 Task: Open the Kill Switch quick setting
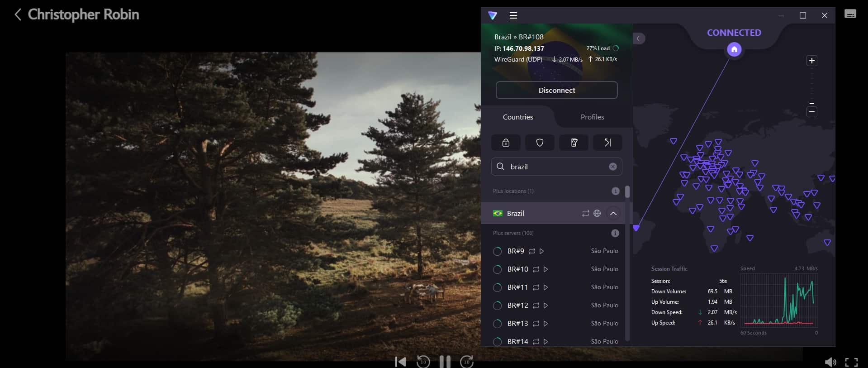tap(574, 143)
